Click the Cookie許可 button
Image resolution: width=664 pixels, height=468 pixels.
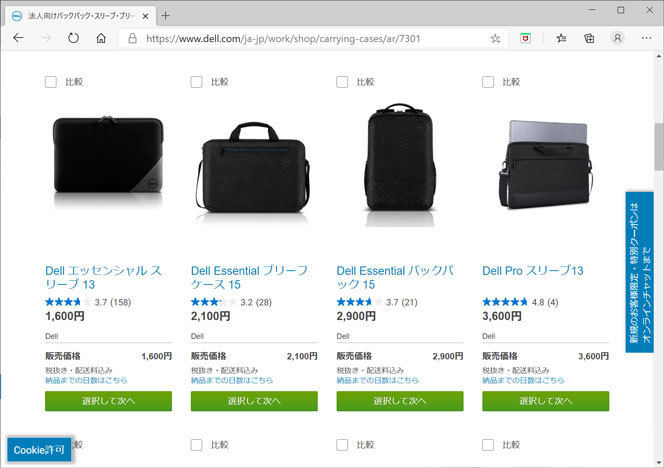point(39,449)
